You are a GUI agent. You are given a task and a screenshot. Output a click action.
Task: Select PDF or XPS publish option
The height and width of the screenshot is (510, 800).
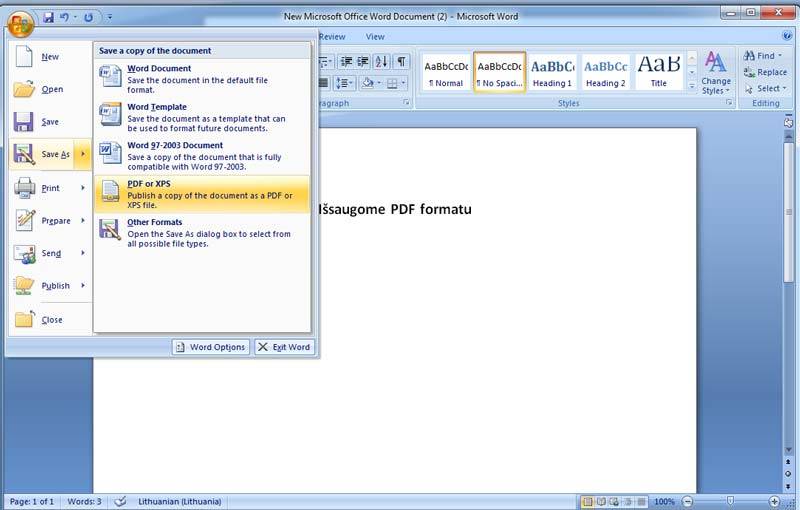tap(202, 194)
